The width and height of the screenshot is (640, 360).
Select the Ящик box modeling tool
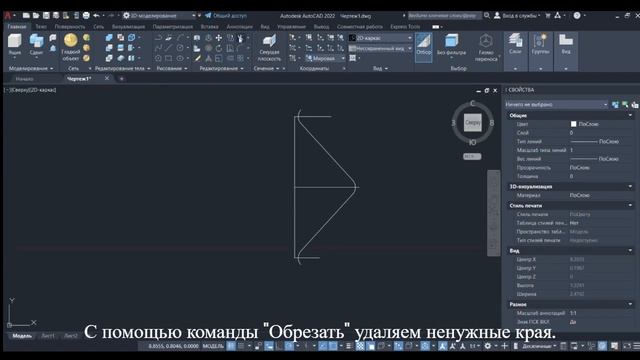pos(15,45)
